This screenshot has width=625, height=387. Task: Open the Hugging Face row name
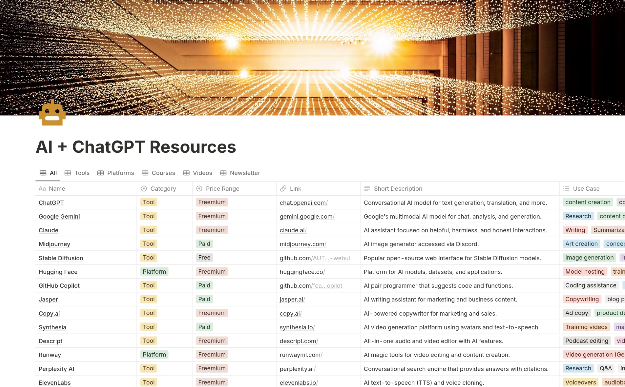(x=58, y=272)
